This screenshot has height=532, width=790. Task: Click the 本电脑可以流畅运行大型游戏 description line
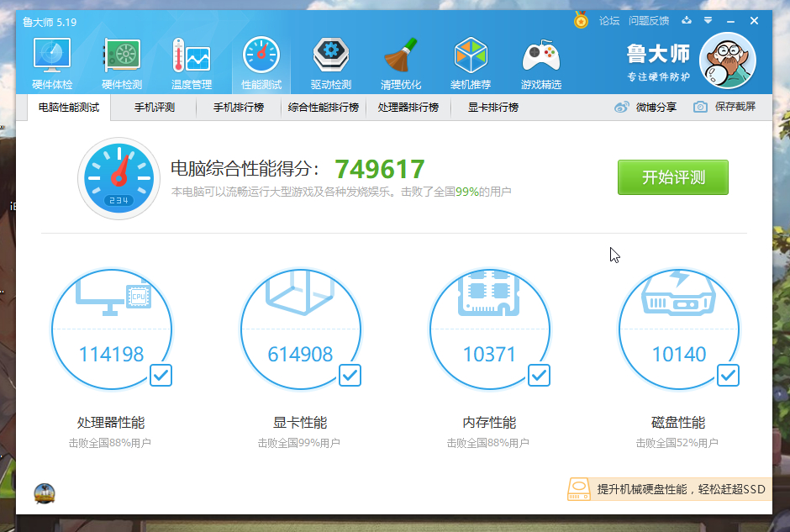pyautogui.click(x=341, y=192)
